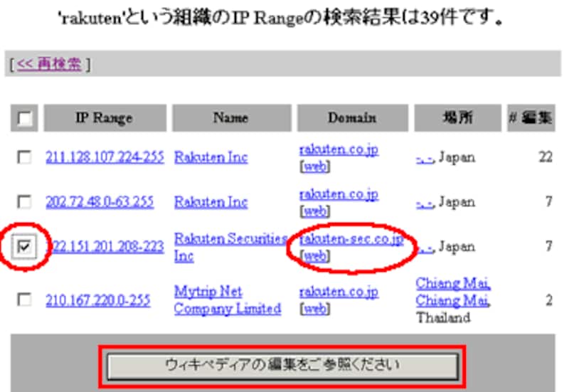
Task: Open IP range 210.167.220.0-255 link
Action: point(97,300)
